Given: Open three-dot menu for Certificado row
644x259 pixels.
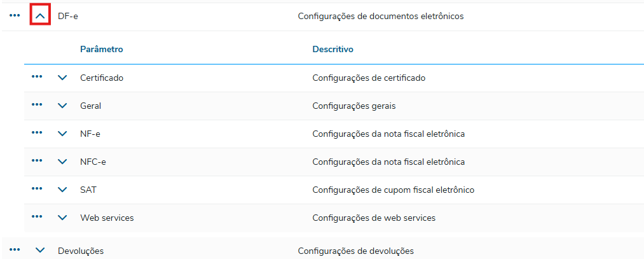Looking at the screenshot, I should [37, 77].
